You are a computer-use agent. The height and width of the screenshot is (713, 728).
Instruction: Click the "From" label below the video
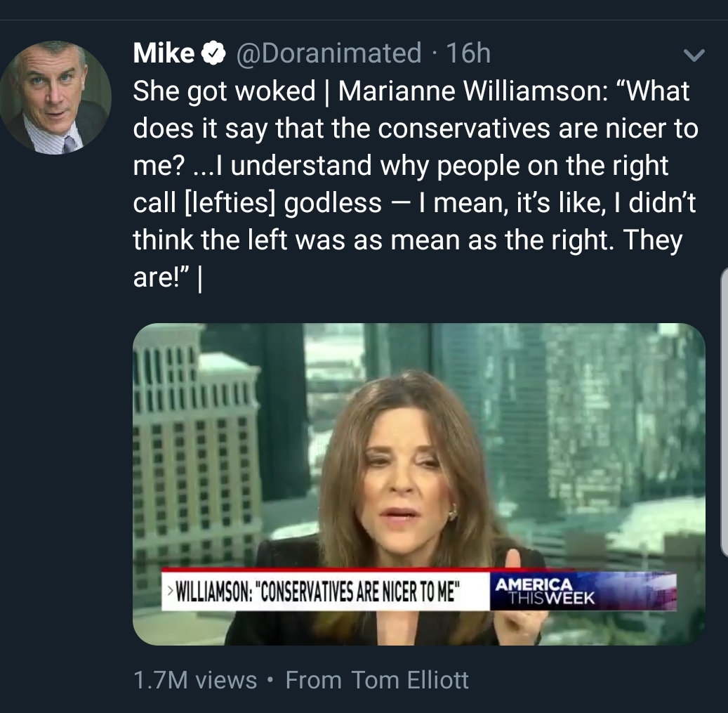[x=313, y=680]
